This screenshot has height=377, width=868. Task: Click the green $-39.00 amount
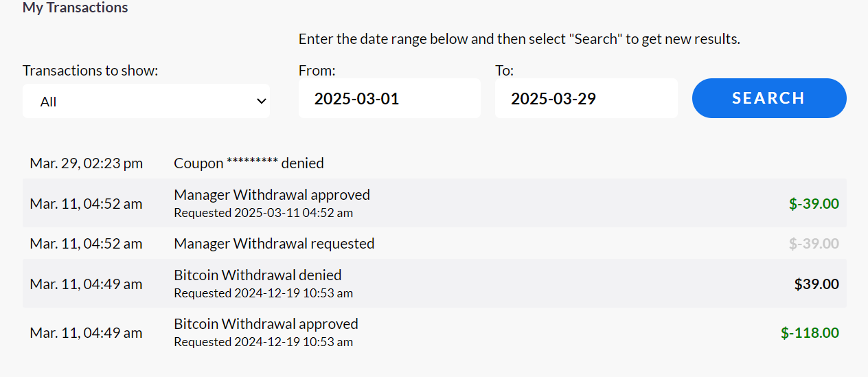(814, 204)
